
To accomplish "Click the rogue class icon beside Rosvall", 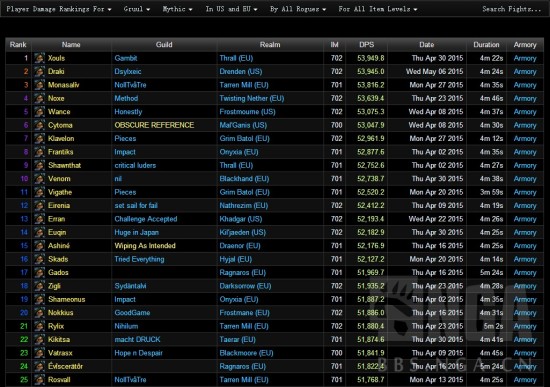I will (x=40, y=380).
